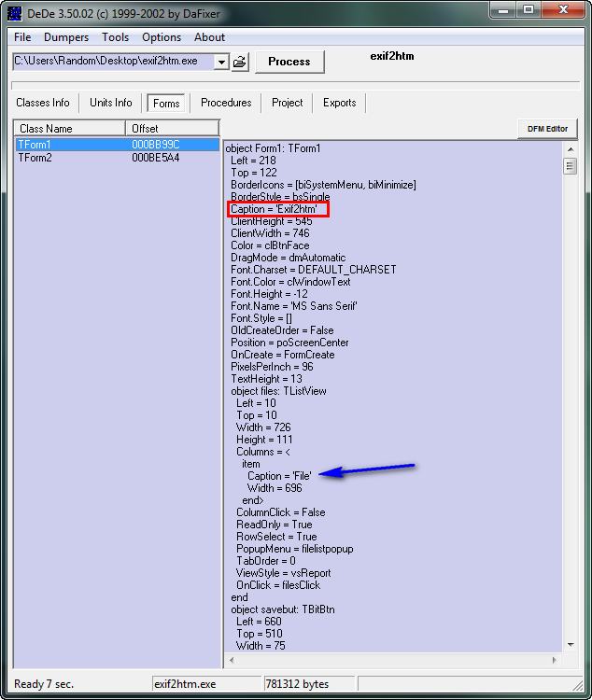
Task: Close the DeDe window
Action: [x=563, y=10]
